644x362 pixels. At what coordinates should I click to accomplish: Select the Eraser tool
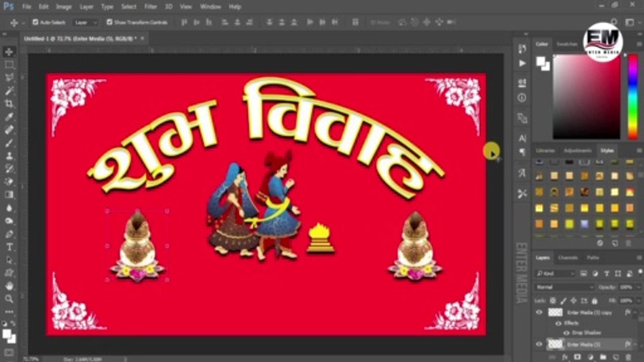[9, 182]
